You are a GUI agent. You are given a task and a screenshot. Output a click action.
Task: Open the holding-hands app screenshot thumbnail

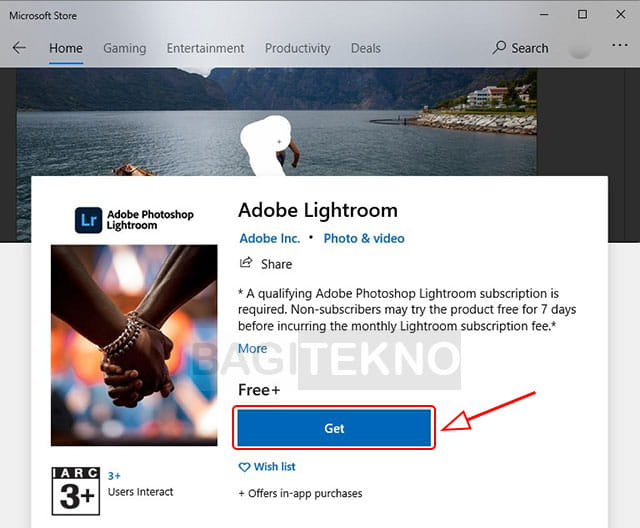pyautogui.click(x=134, y=345)
